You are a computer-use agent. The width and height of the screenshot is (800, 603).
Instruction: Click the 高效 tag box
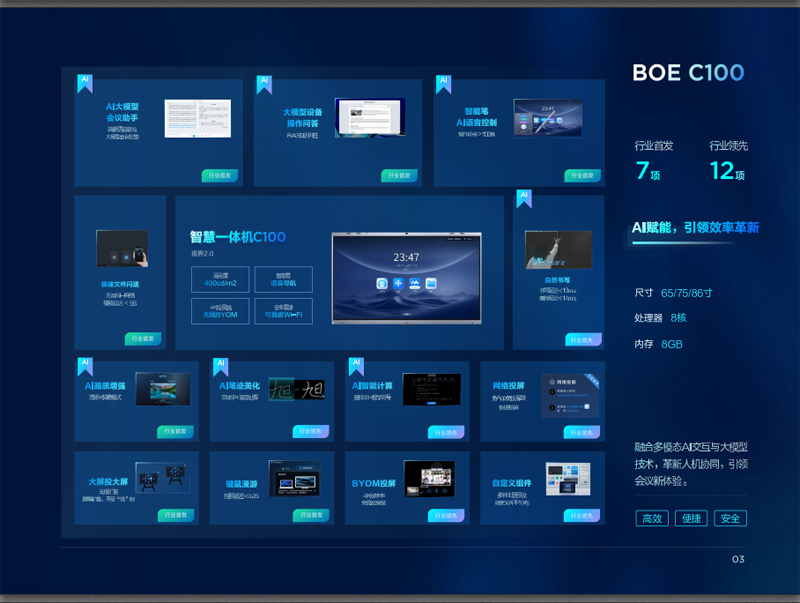(652, 518)
